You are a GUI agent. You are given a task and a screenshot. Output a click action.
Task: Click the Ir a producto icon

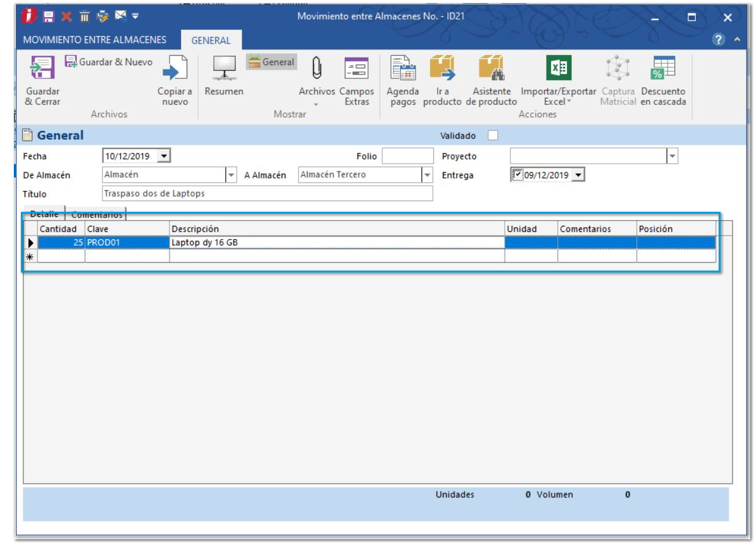[x=442, y=68]
